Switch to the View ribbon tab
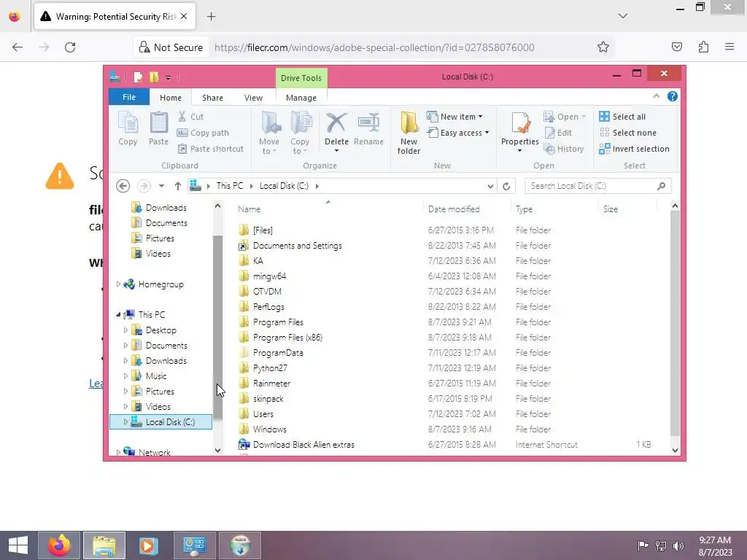Image resolution: width=747 pixels, height=560 pixels. point(253,98)
